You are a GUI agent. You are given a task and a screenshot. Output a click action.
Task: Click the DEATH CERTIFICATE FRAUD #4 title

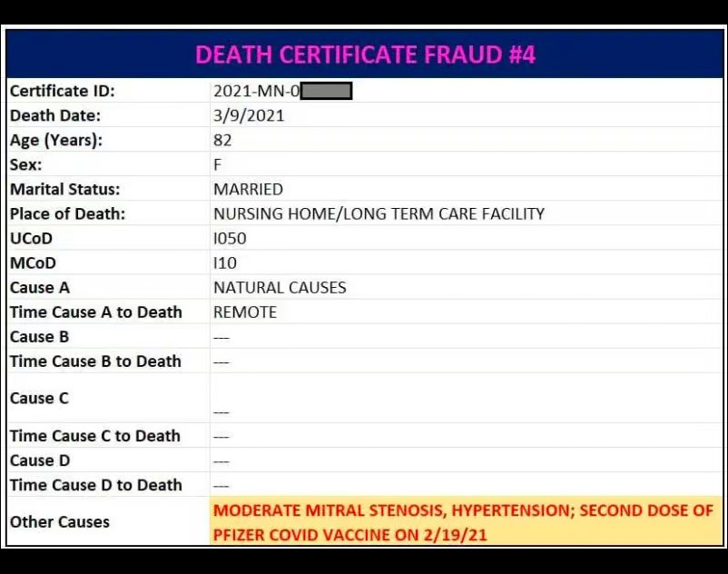[365, 54]
